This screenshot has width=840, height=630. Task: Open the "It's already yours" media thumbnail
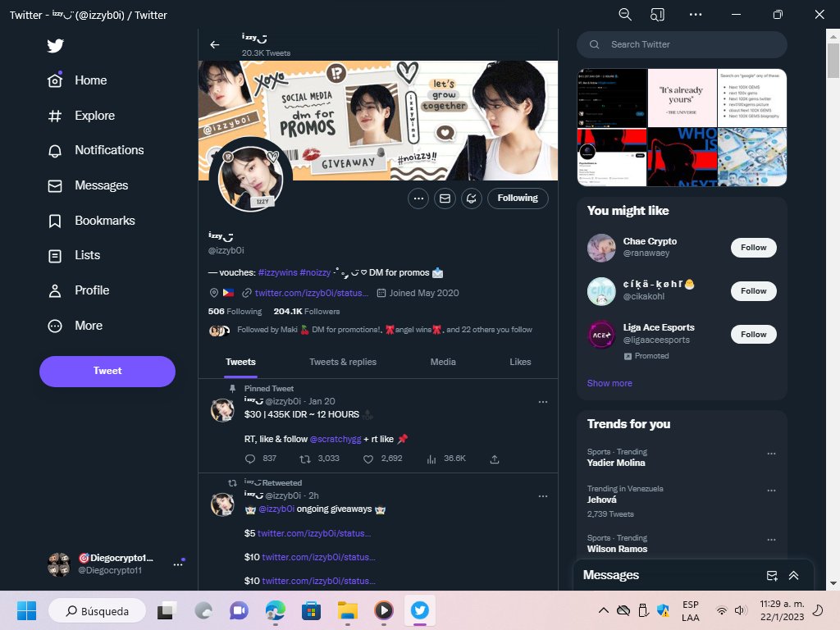[x=682, y=98]
